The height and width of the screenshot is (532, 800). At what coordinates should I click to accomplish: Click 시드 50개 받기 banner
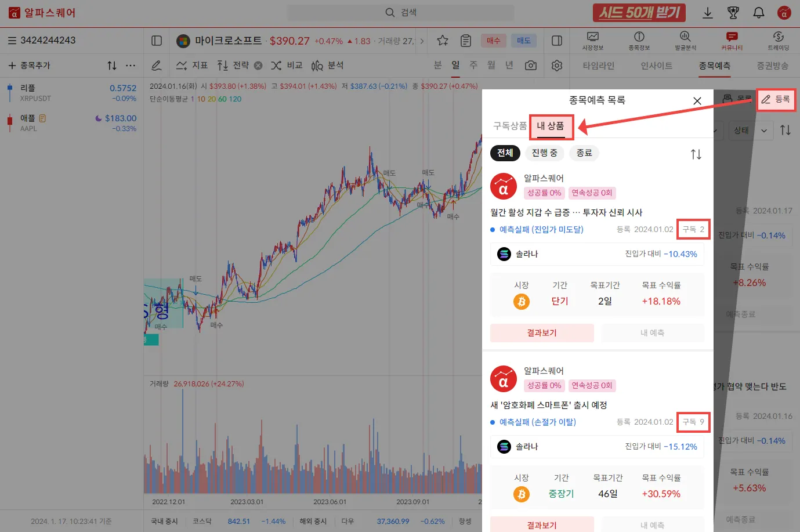[639, 13]
